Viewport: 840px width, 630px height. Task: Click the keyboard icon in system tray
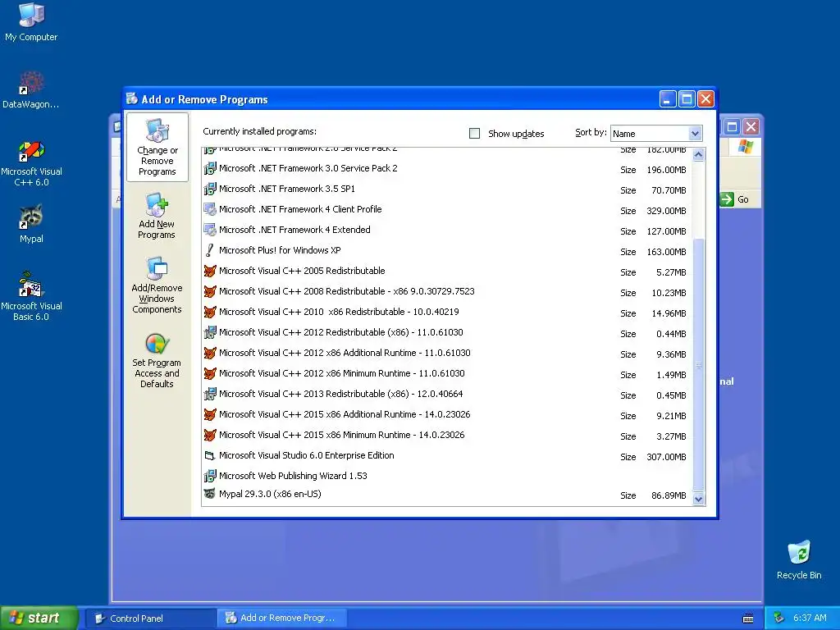tap(748, 619)
